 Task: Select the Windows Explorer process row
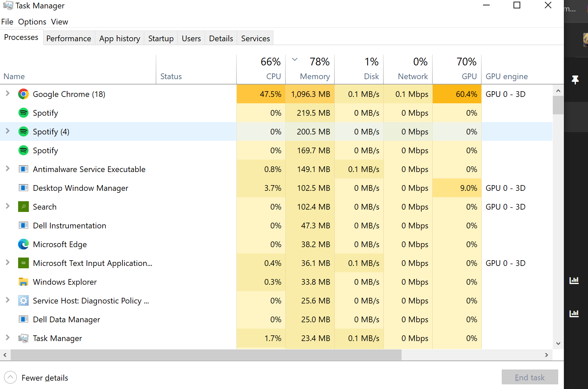pos(276,282)
